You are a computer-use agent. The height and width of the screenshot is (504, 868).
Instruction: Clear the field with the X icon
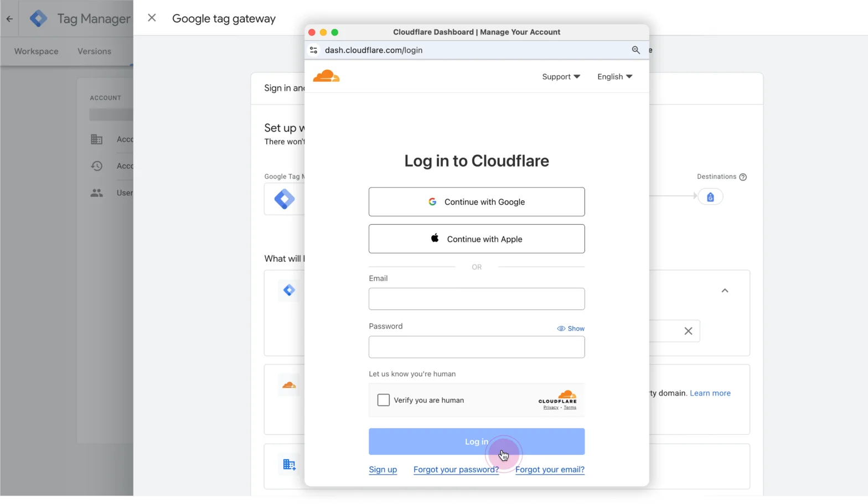[688, 331]
